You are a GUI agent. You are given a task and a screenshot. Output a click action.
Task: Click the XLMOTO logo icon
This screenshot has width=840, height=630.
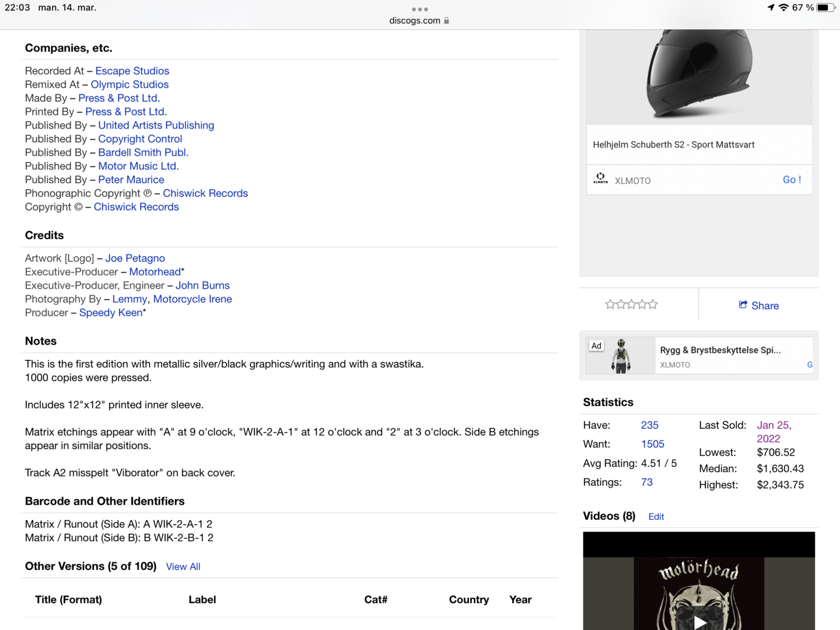click(600, 178)
